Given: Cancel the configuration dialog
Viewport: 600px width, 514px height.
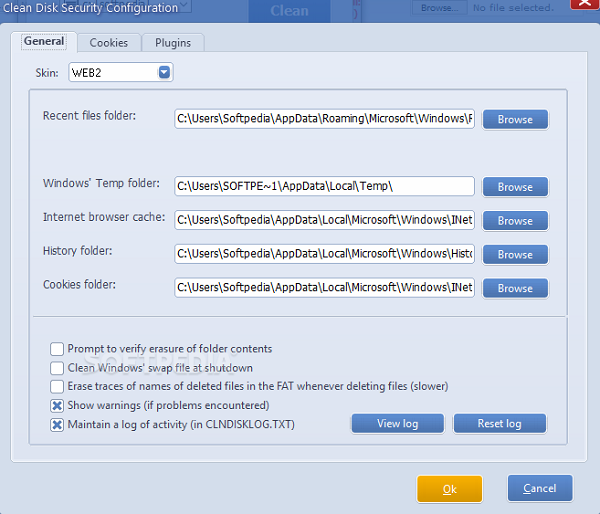Looking at the screenshot, I should click(540, 488).
